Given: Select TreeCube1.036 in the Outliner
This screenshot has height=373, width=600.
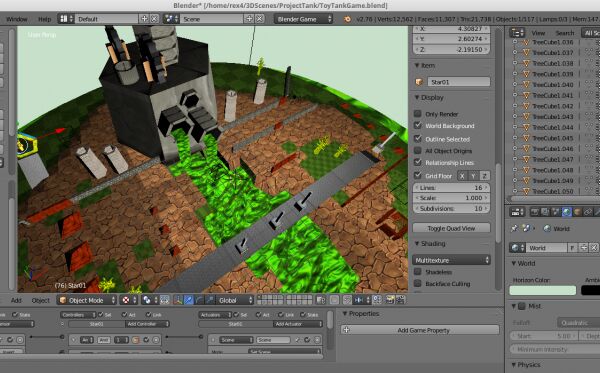Looking at the screenshot, I should [x=553, y=42].
